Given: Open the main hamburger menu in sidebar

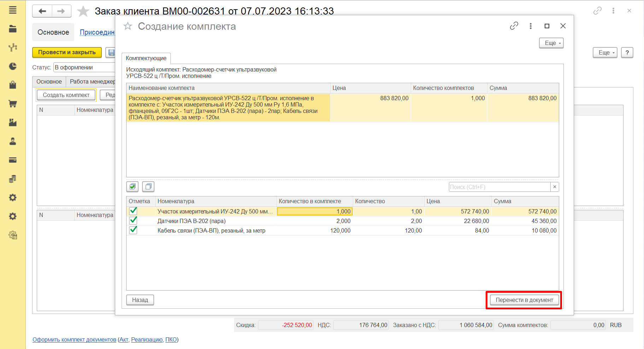Looking at the screenshot, I should (x=13, y=10).
